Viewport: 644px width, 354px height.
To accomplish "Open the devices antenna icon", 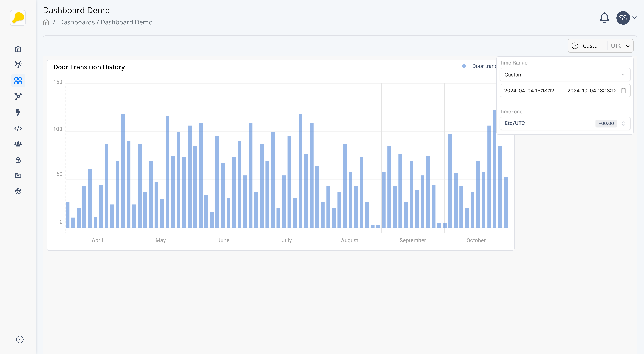I will coord(18,65).
